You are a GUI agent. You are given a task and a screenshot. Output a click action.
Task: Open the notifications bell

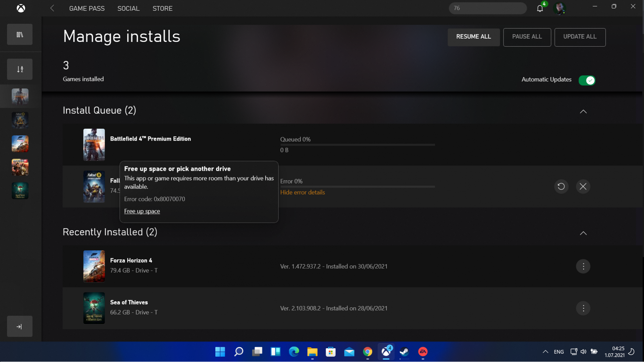coord(540,8)
